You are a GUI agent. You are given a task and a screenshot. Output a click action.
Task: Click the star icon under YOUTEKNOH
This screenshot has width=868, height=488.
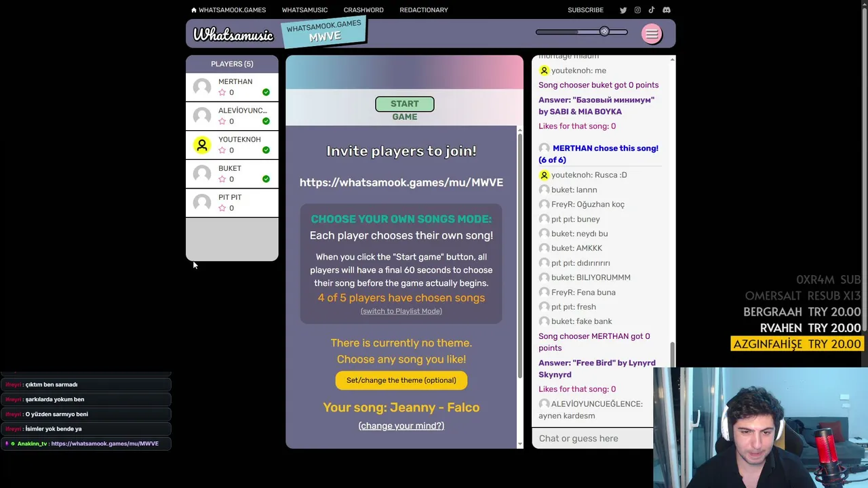click(x=222, y=150)
